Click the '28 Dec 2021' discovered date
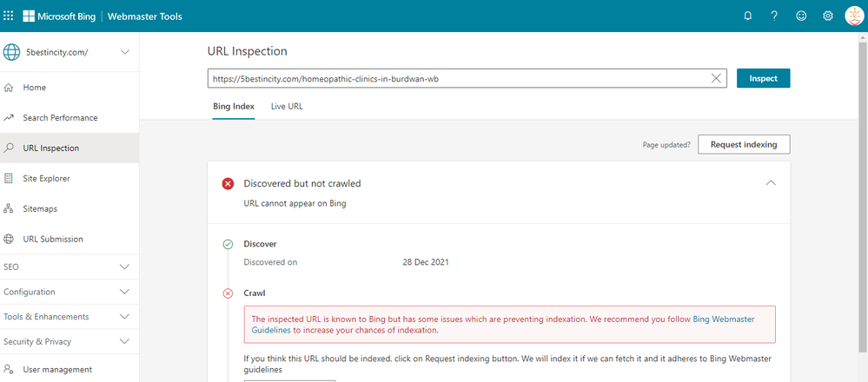Screen dimensions: 868x382 [426, 262]
